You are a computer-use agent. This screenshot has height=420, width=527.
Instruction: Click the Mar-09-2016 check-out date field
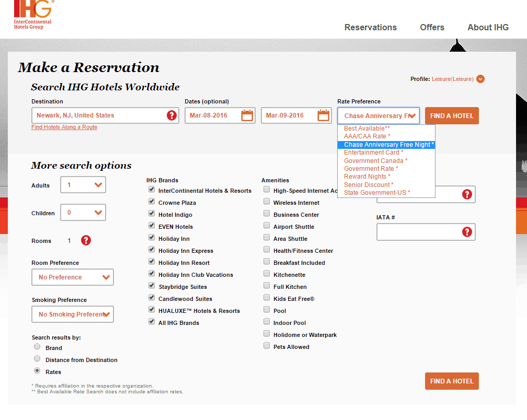[296, 115]
